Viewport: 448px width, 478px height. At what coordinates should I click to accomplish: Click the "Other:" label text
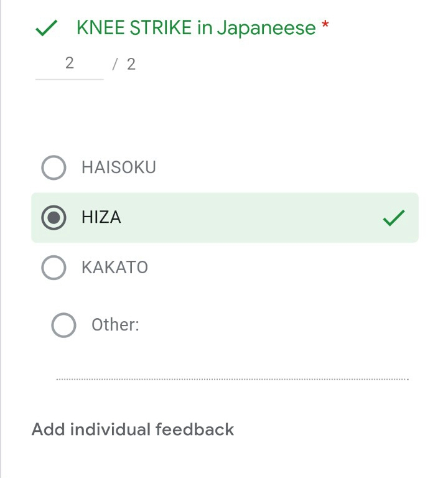point(115,325)
